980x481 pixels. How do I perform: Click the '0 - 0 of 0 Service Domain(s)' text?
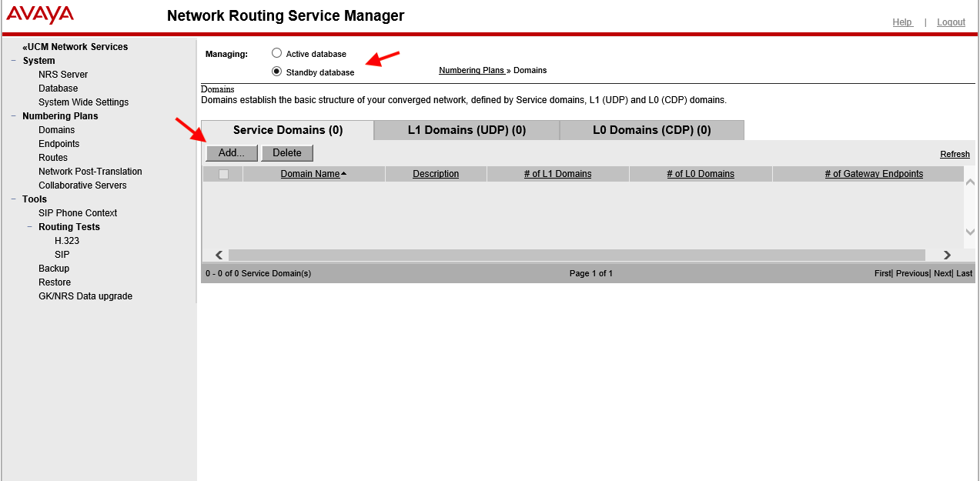point(258,273)
